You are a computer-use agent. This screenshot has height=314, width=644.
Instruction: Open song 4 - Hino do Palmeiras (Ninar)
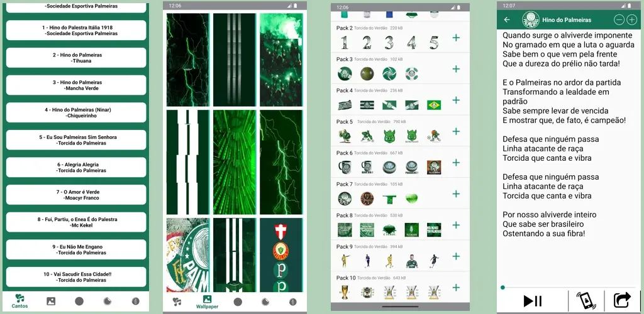[76, 113]
